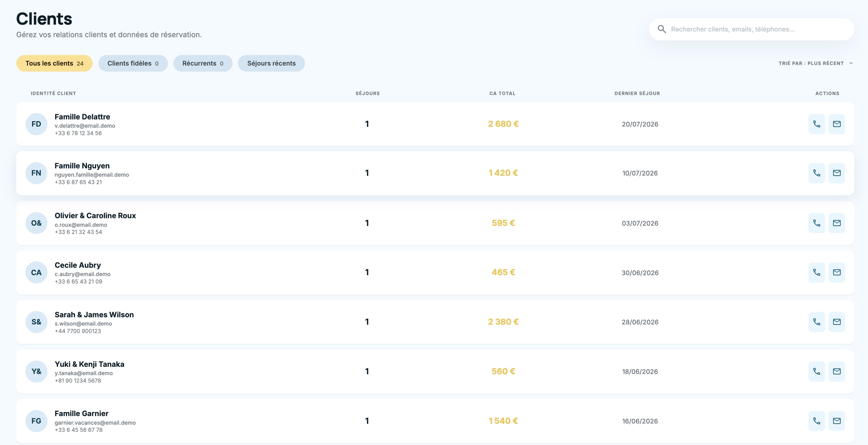Click the search magnifier icon

pyautogui.click(x=661, y=29)
